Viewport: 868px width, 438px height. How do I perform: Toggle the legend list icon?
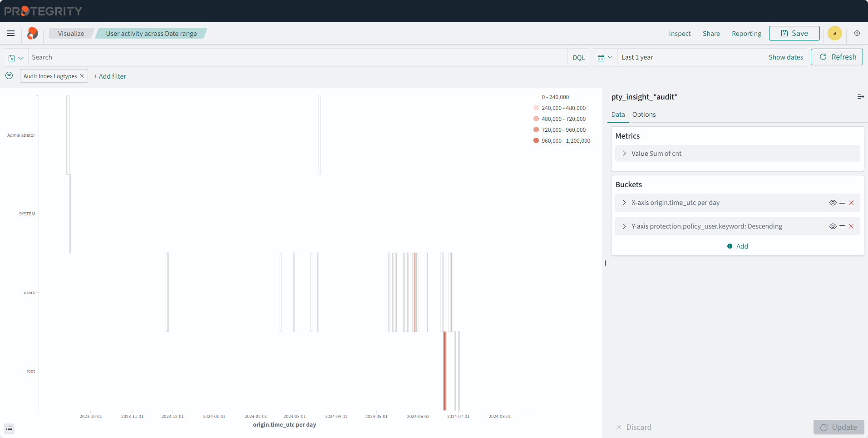click(9, 429)
